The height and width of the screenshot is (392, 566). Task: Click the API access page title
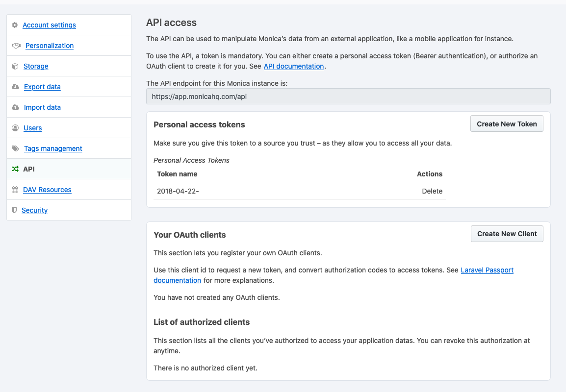tap(172, 23)
